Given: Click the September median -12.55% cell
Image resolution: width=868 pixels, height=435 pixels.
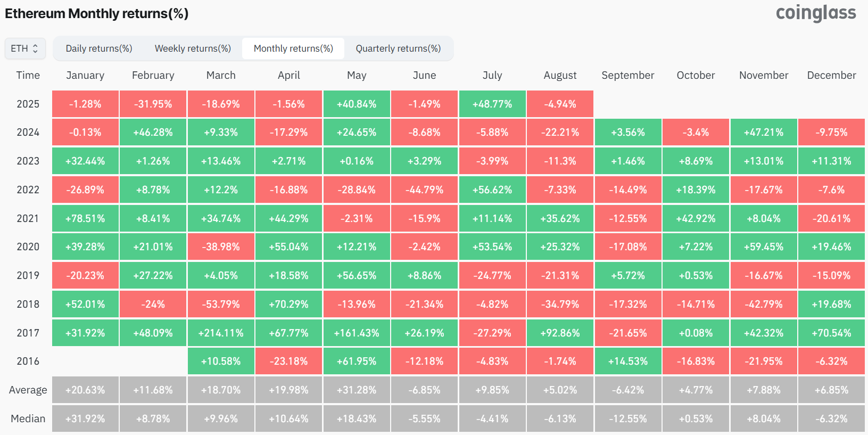Looking at the screenshot, I should [628, 419].
